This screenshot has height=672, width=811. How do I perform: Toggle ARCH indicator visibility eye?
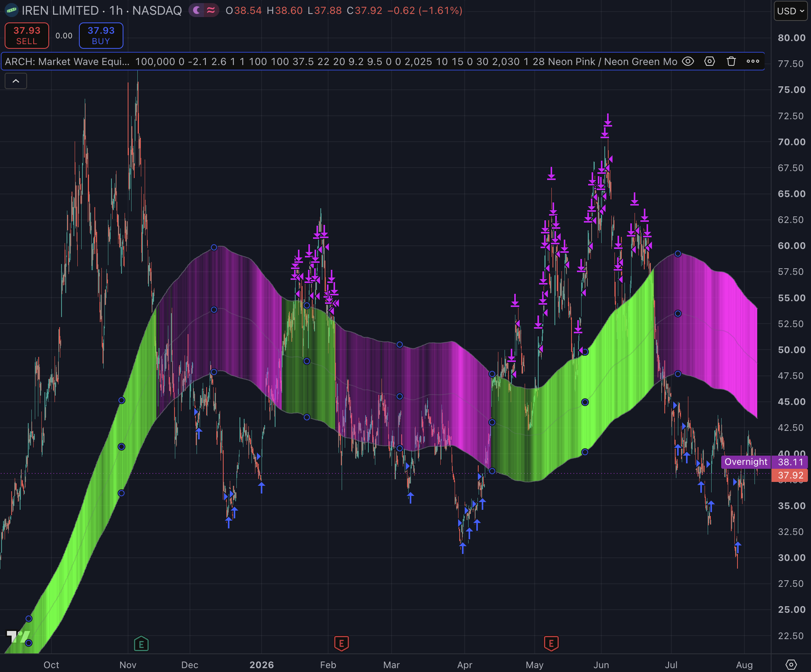[x=688, y=62]
